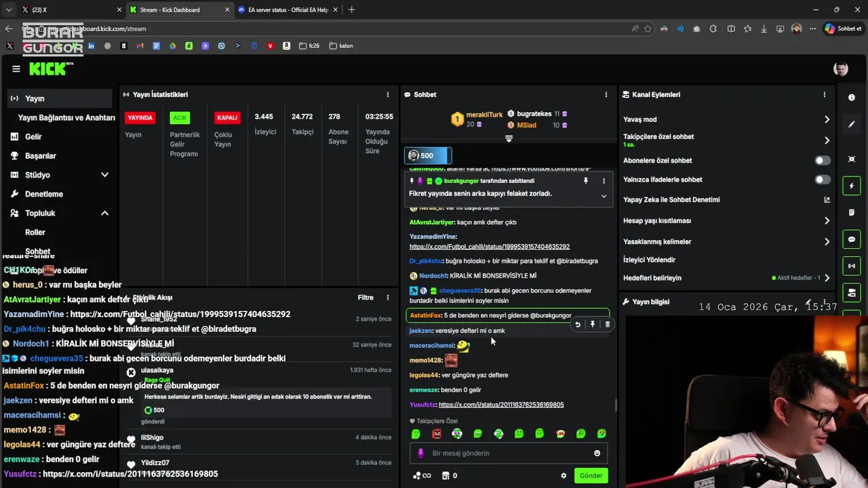868x488 pixels.
Task: Select Yayın in the left sidebar
Action: pyautogui.click(x=59, y=98)
